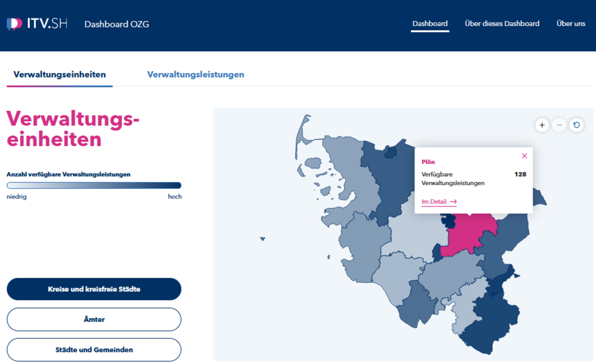Screen dimensions: 596x364
Task: Switch to the Verwaltungseinheiten tab
Action: pos(60,75)
